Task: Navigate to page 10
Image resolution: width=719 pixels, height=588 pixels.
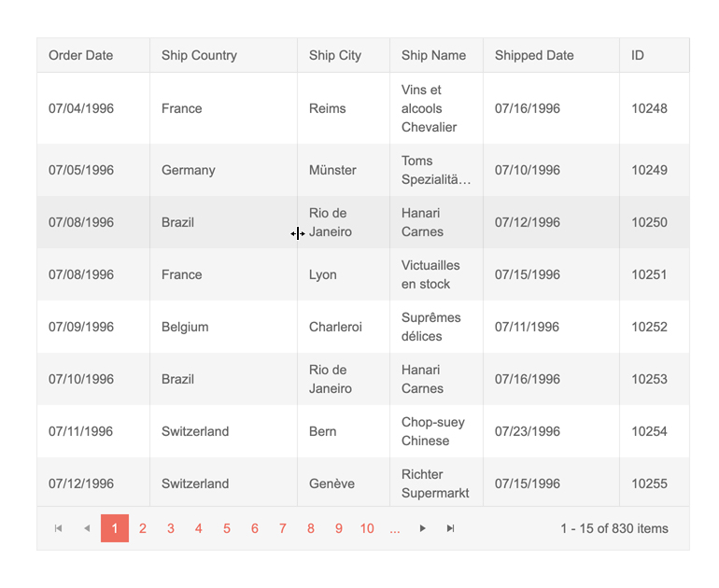Action: pos(367,528)
